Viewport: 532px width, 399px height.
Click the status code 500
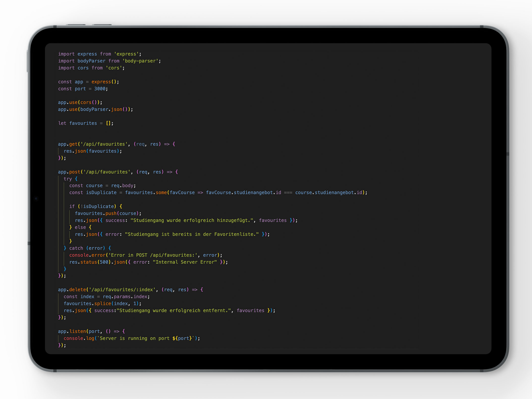point(104,262)
